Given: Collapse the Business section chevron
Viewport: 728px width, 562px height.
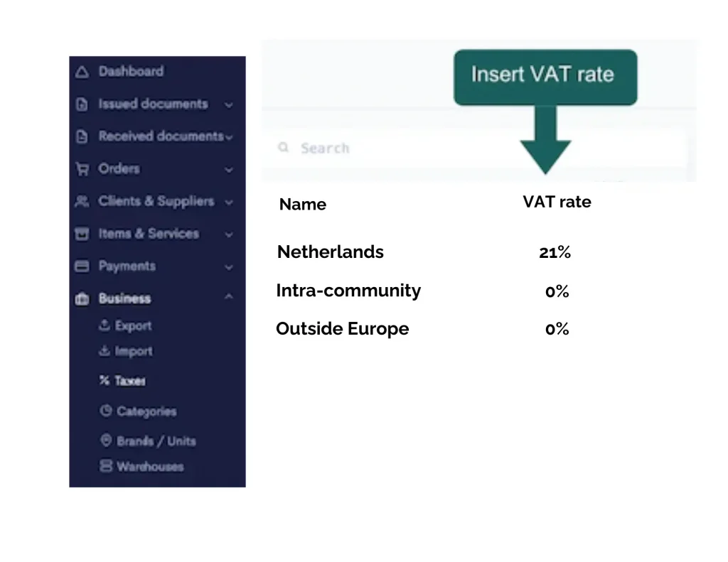Looking at the screenshot, I should point(228,298).
